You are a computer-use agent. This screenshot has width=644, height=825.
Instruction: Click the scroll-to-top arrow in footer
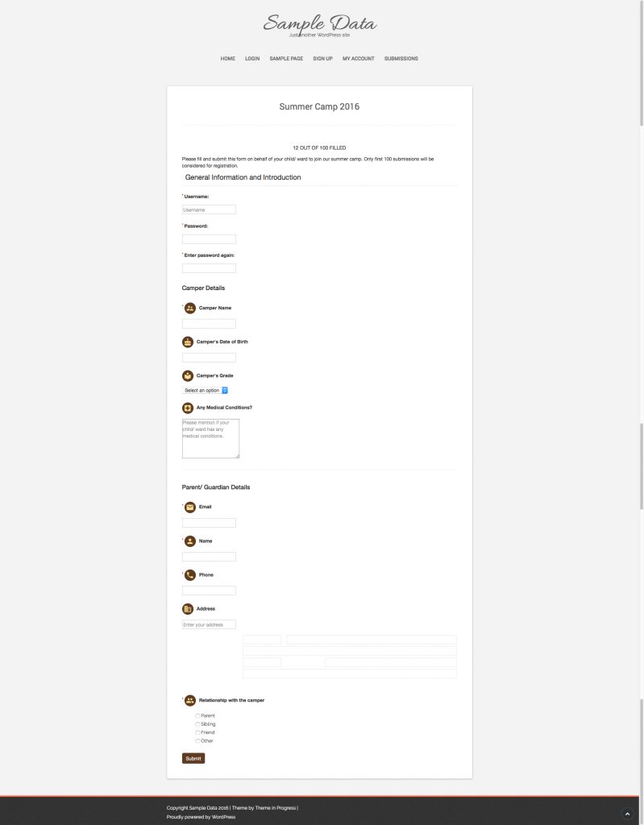(627, 814)
